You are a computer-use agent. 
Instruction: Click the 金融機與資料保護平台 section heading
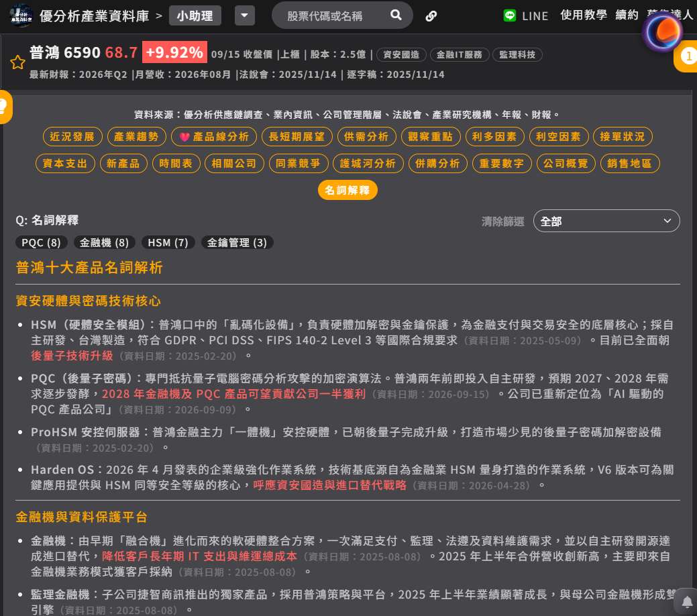click(x=81, y=517)
